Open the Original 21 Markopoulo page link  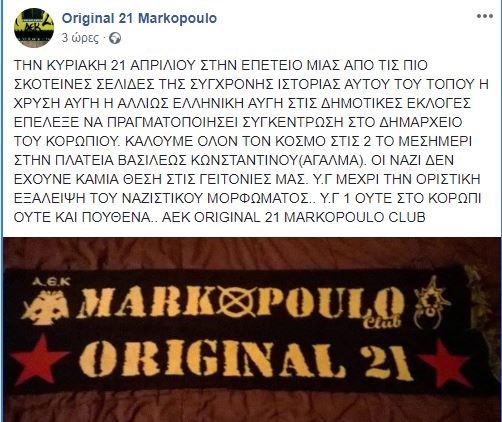click(139, 18)
